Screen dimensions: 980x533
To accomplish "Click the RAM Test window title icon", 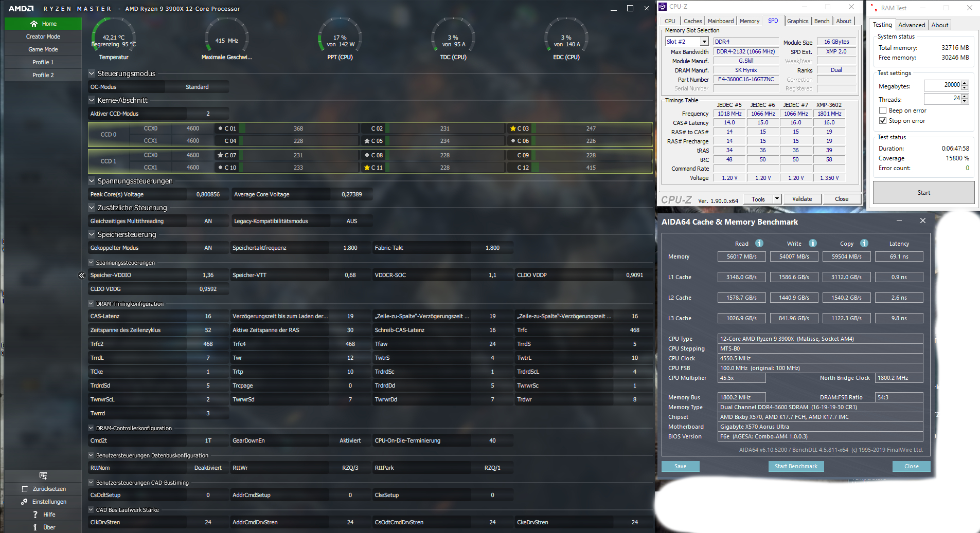I will (874, 8).
